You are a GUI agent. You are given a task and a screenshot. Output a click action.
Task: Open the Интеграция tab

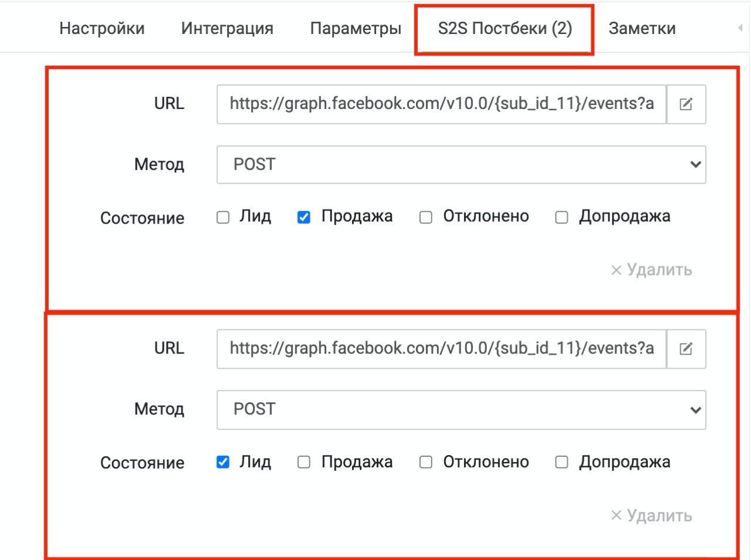click(x=227, y=28)
